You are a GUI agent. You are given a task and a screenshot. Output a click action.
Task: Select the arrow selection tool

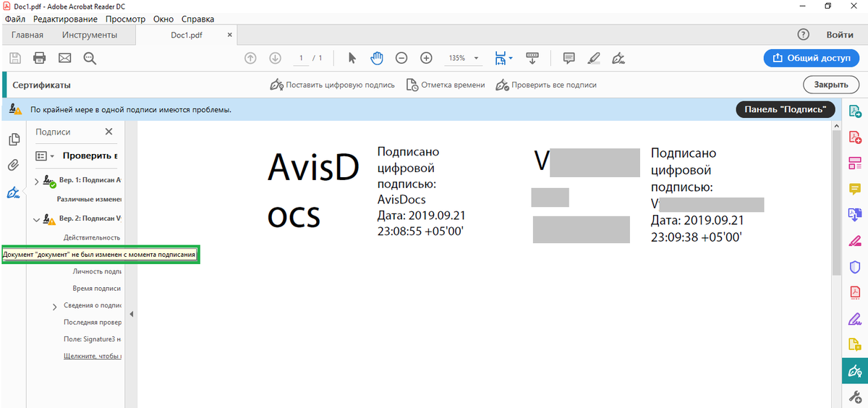tap(352, 58)
